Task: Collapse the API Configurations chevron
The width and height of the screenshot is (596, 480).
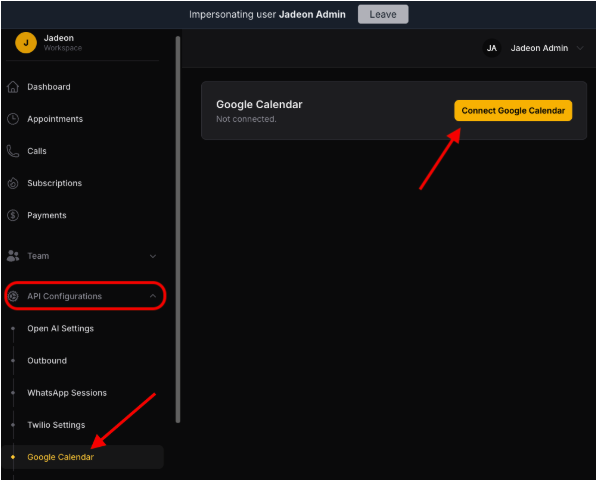Action: tap(153, 296)
